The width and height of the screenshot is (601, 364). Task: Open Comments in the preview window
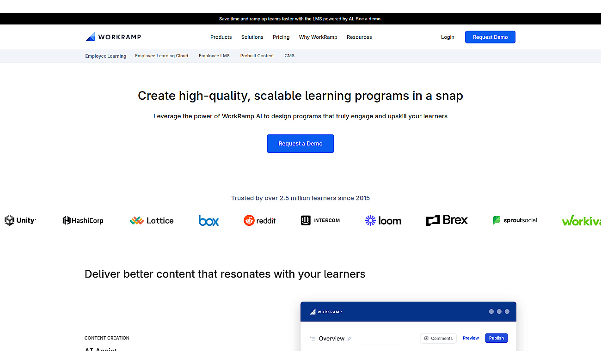438,339
